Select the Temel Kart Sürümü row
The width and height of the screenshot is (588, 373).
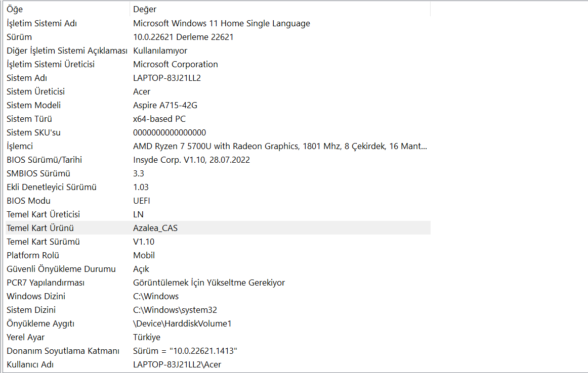[44, 242]
